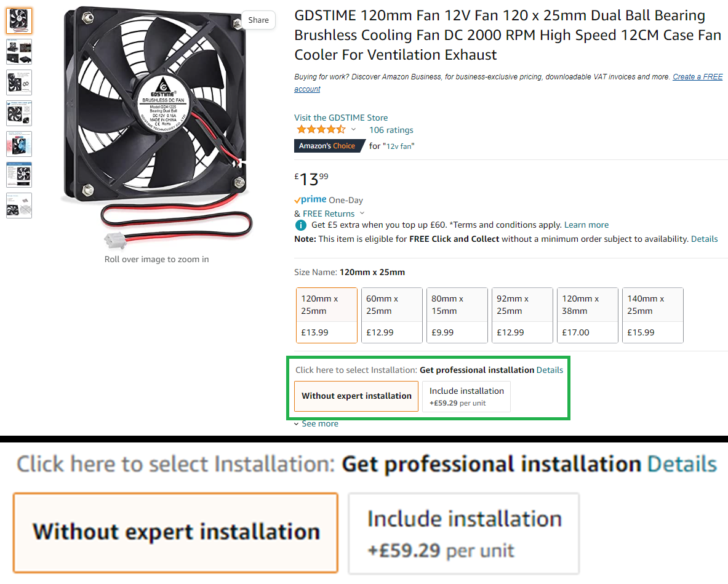Image resolution: width=728 pixels, height=584 pixels.
Task: Click the Amazon's Choice badge
Action: click(327, 146)
